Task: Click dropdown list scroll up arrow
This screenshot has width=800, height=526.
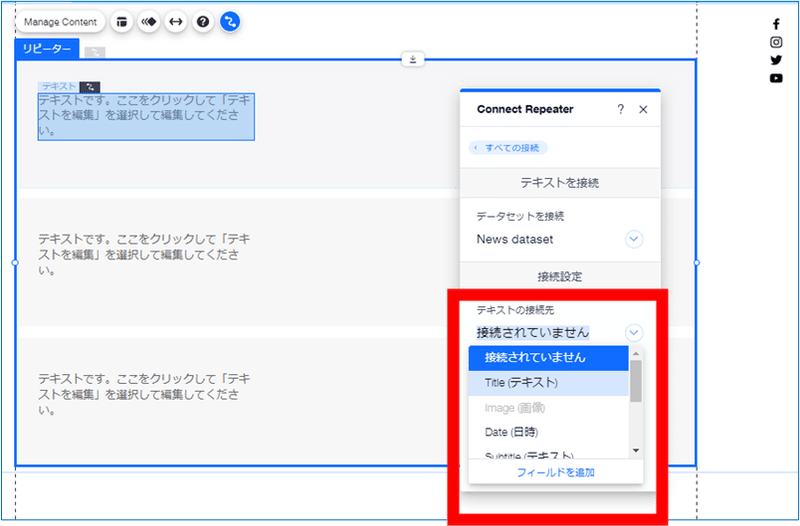Action: pos(636,354)
